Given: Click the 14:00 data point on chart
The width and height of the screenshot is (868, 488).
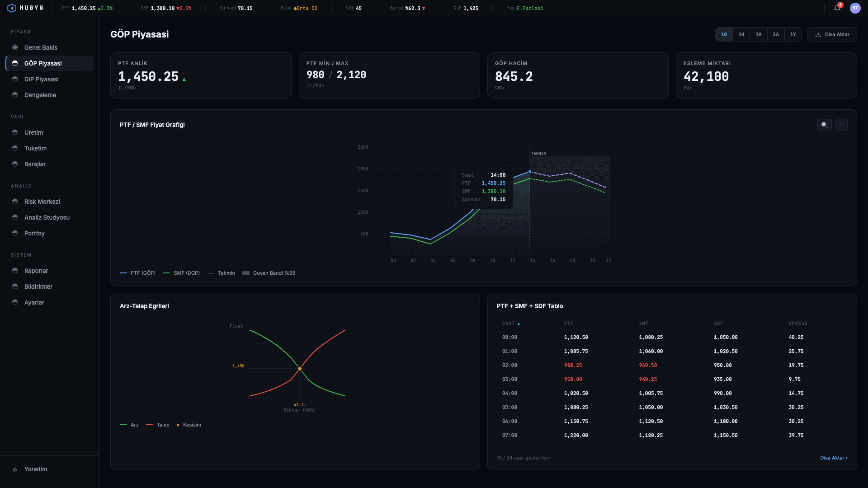Looking at the screenshot, I should pos(530,172).
